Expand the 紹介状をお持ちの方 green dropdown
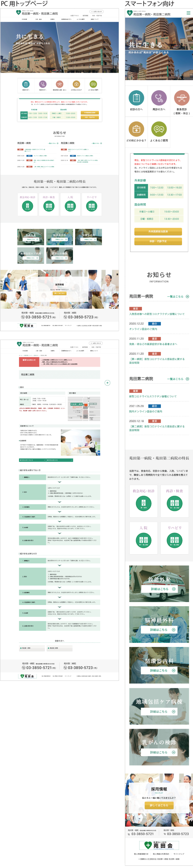193x868 pixels. tap(59, 460)
